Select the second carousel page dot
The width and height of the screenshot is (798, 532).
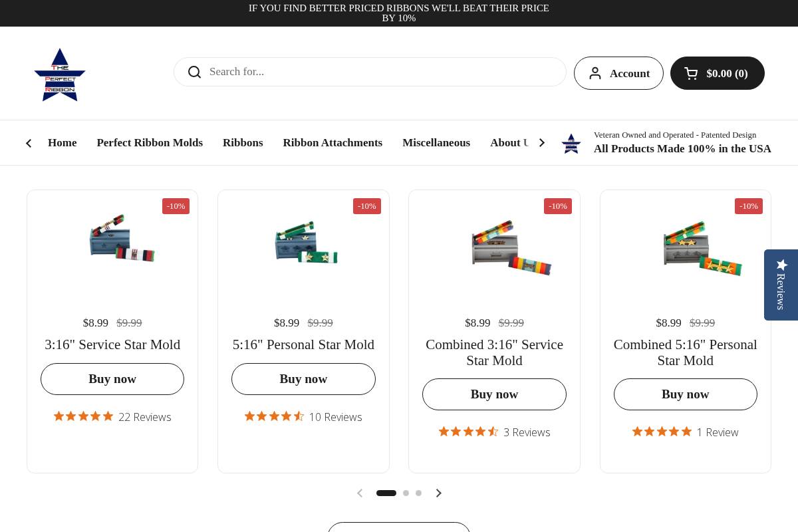click(x=406, y=493)
